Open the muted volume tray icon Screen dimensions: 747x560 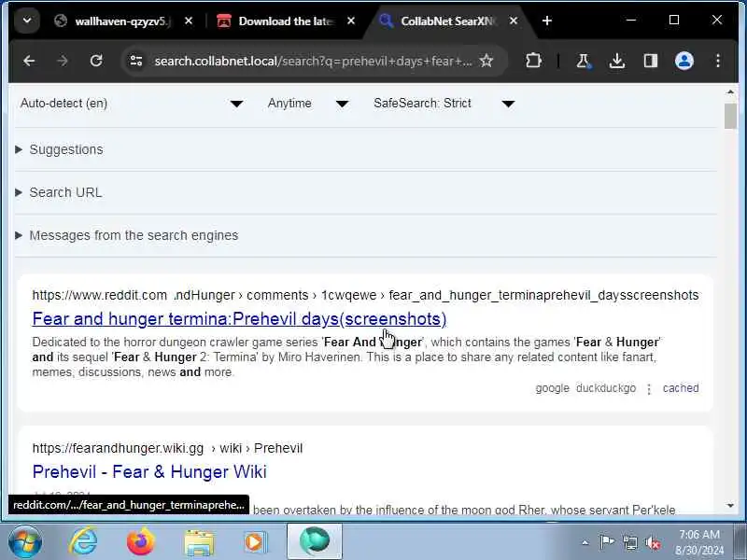tap(653, 543)
